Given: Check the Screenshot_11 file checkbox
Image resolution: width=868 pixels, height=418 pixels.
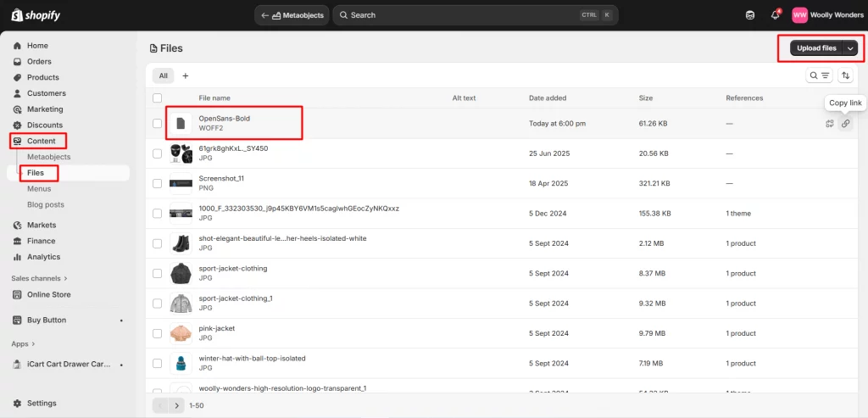Looking at the screenshot, I should coord(157,183).
